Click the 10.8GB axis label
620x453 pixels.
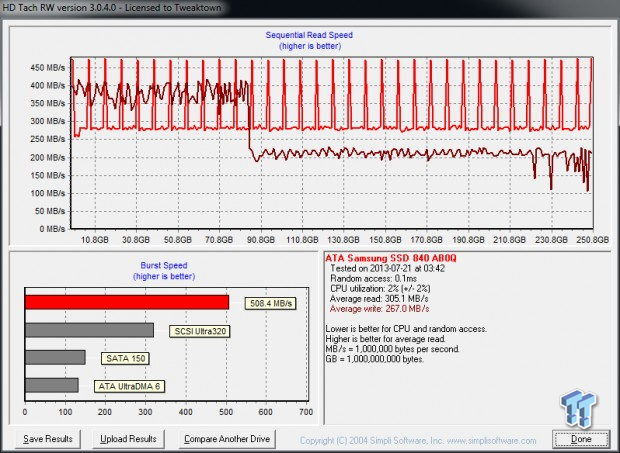(95, 240)
